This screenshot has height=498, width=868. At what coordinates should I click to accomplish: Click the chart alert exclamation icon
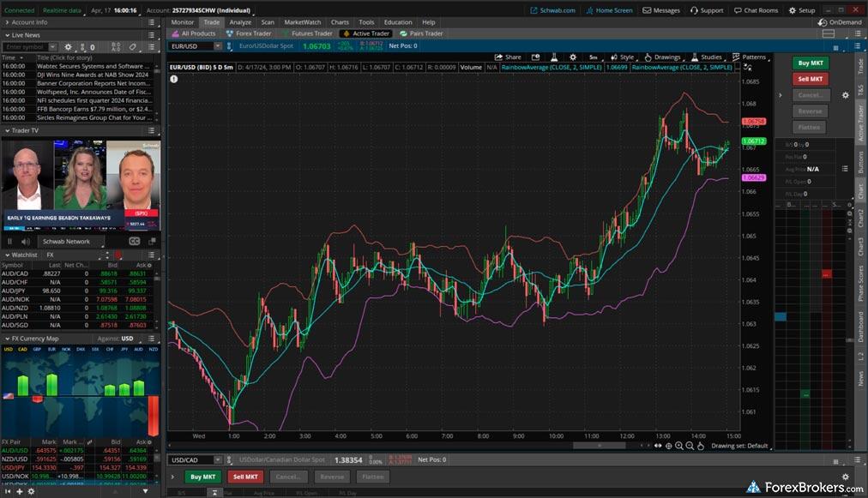point(174,79)
